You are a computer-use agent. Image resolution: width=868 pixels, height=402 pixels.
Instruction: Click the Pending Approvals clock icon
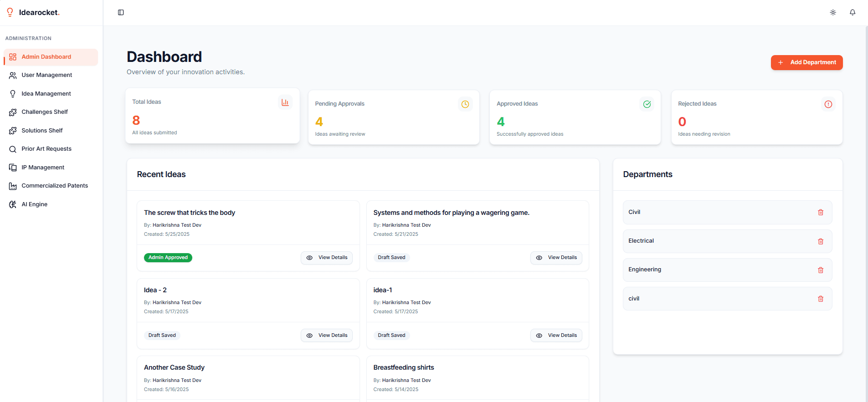coord(465,104)
